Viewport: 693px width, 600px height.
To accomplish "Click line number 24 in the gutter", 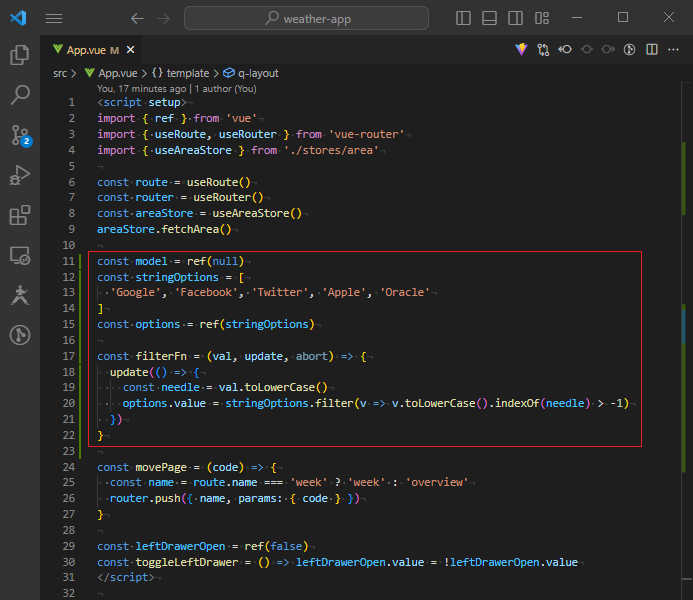I will pos(69,467).
